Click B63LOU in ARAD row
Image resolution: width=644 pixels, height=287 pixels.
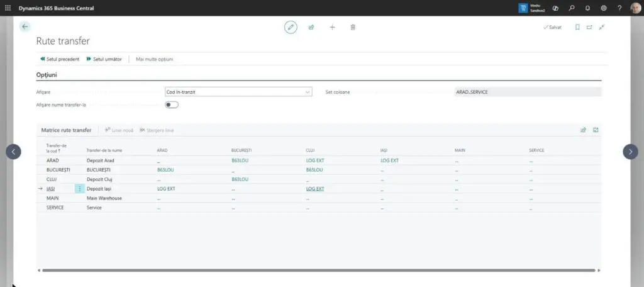point(240,160)
